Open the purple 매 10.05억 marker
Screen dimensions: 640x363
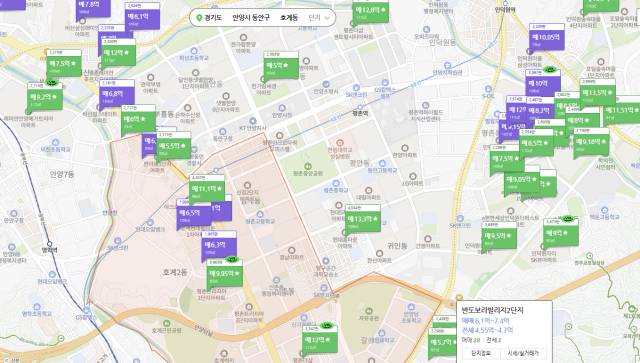click(x=547, y=38)
